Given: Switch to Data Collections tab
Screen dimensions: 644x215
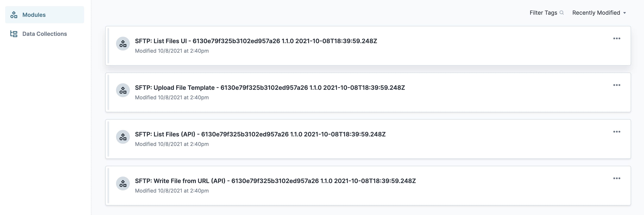Looking at the screenshot, I should tap(44, 34).
